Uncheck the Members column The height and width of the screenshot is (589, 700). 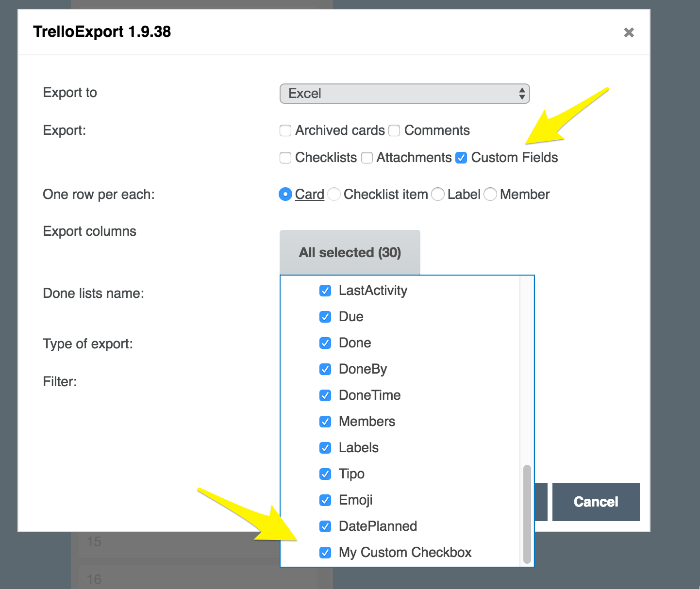325,421
